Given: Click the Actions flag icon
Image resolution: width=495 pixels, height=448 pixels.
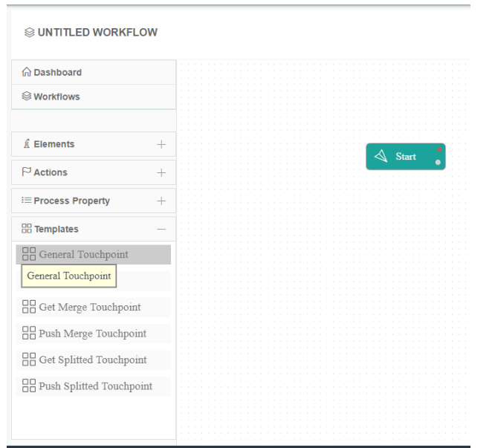Looking at the screenshot, I should click(27, 172).
